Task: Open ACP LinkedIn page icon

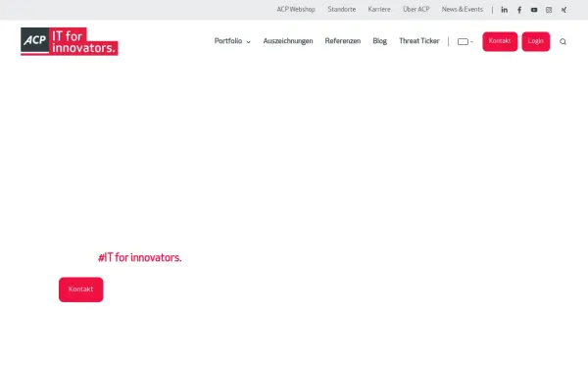Action: click(x=505, y=10)
